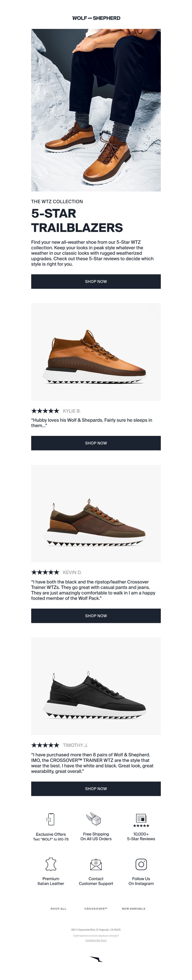Click the Wolf and Shepherd logo header
Viewport: 192px width, 980px height.
click(x=96, y=18)
